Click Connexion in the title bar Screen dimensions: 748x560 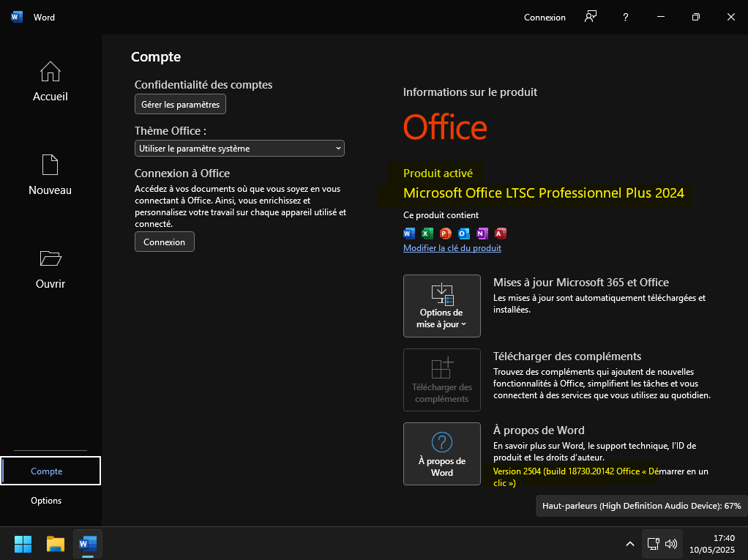coord(545,17)
